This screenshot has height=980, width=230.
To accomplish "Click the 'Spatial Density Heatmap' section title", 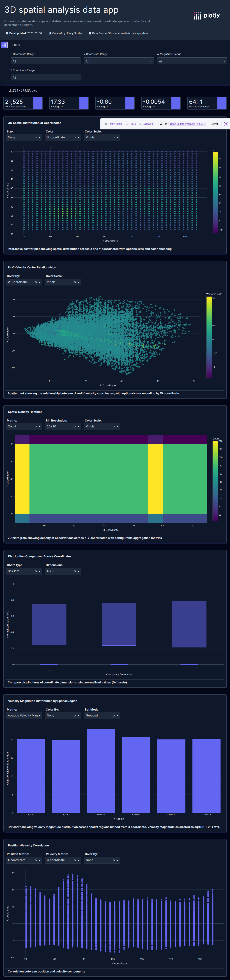I will tap(25, 412).
